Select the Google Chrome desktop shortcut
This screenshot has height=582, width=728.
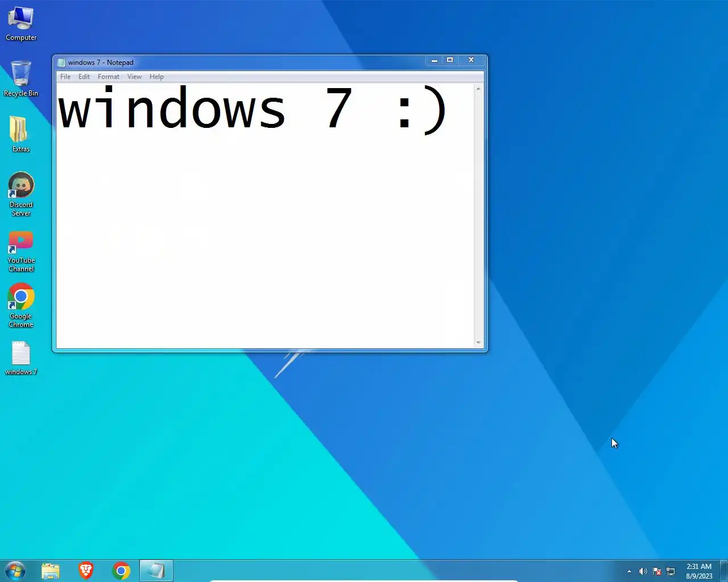click(21, 306)
